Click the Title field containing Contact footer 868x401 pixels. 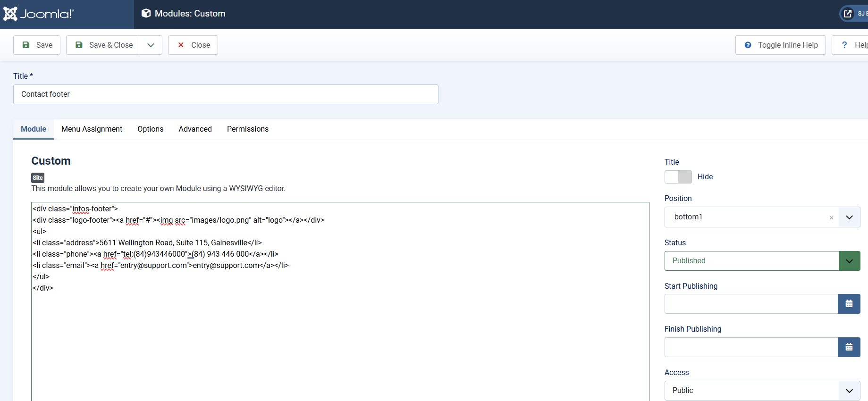pyautogui.click(x=226, y=94)
